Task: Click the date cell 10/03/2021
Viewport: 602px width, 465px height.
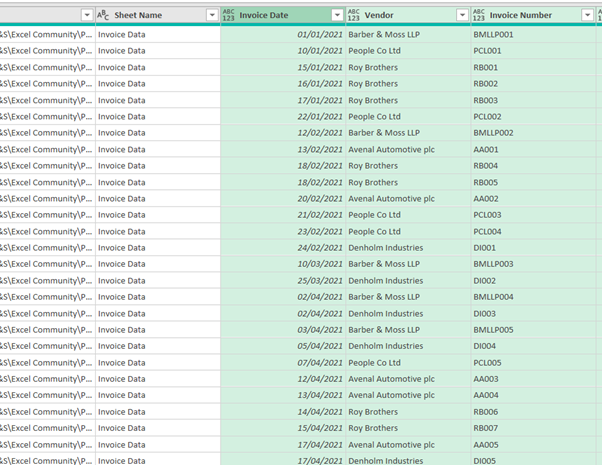Action: [x=283, y=264]
